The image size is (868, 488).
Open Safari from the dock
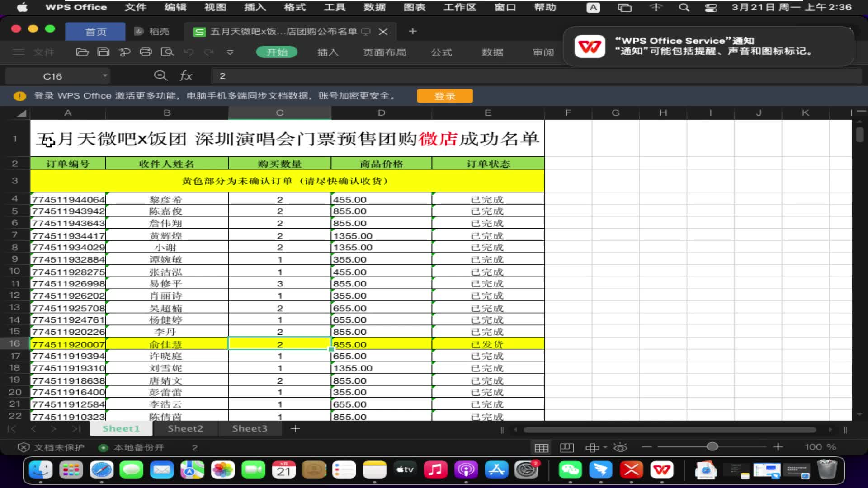[101, 470]
